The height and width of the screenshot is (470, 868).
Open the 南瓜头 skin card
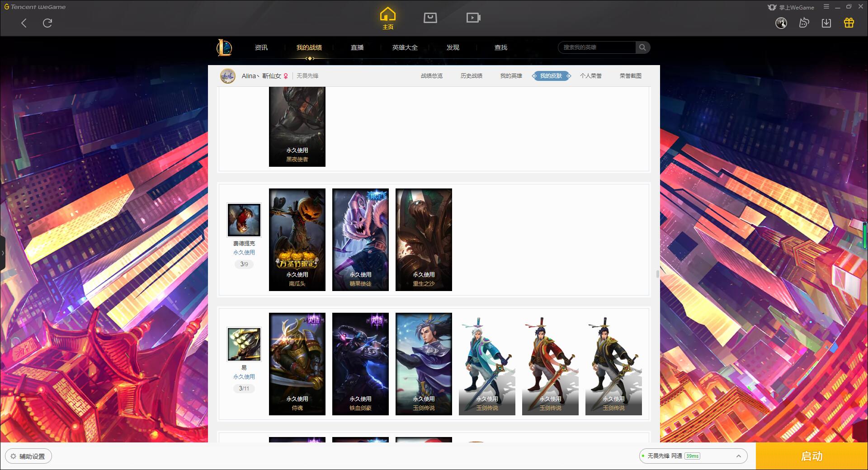pyautogui.click(x=297, y=240)
